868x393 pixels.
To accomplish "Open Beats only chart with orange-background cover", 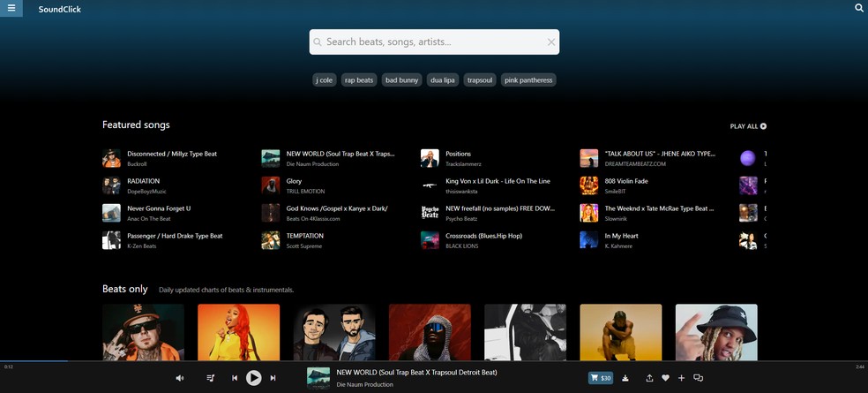I will coord(238,332).
